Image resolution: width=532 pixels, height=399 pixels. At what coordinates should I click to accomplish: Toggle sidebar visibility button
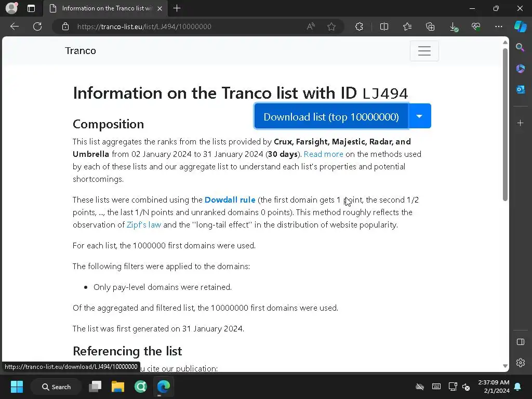pos(520,342)
